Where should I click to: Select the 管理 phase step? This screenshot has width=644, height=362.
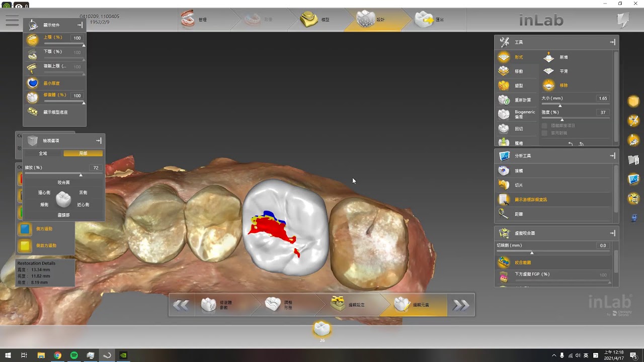click(195, 20)
